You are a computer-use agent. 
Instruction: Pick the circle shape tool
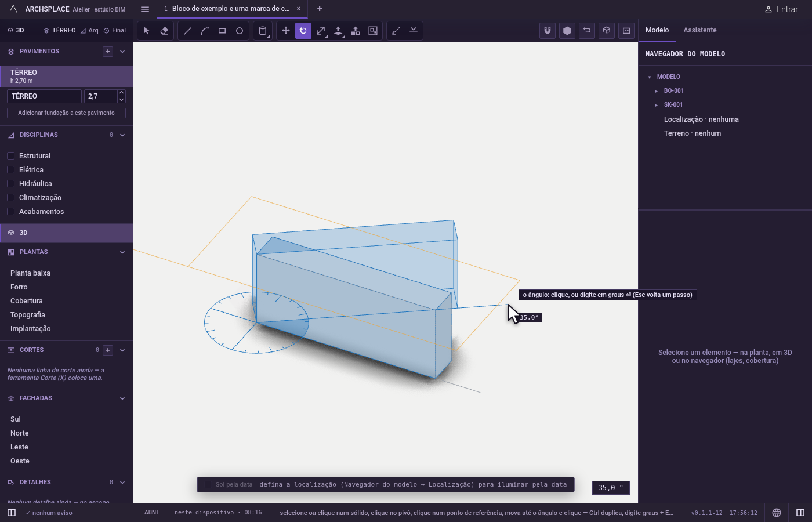pyautogui.click(x=240, y=31)
